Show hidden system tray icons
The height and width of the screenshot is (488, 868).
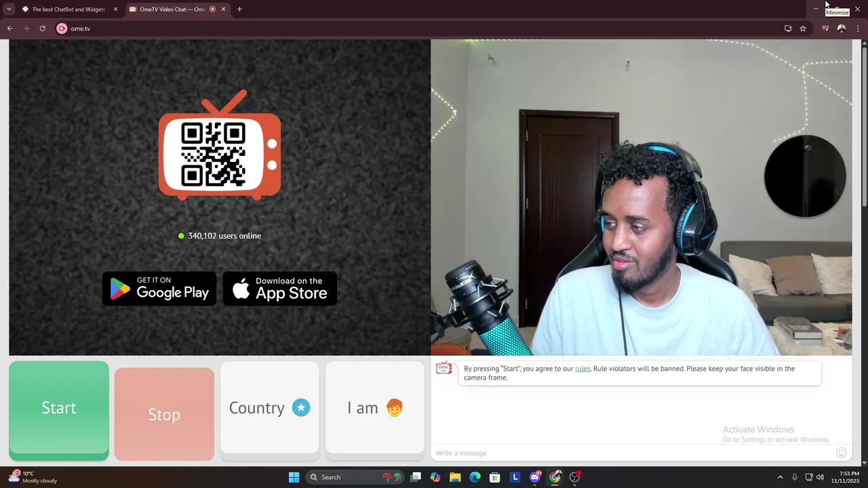[x=780, y=477]
